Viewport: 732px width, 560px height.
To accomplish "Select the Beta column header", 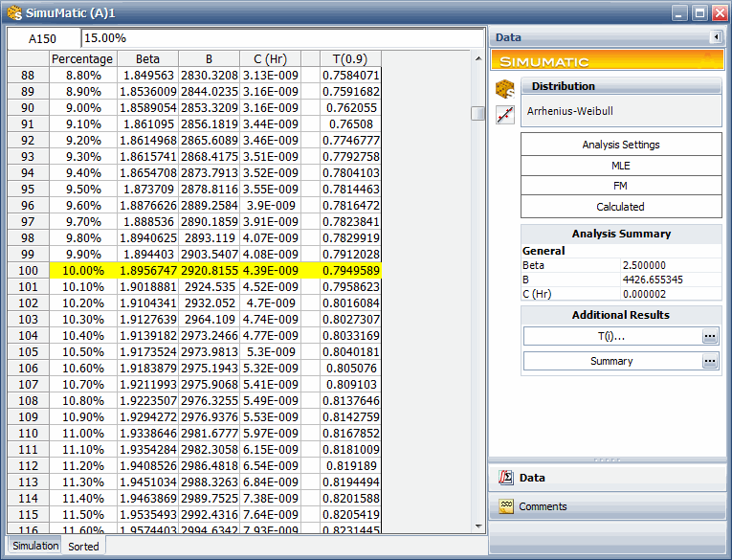I will [147, 58].
